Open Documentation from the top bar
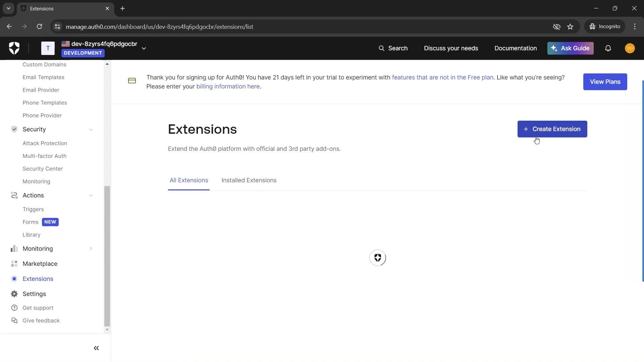 pyautogui.click(x=516, y=48)
